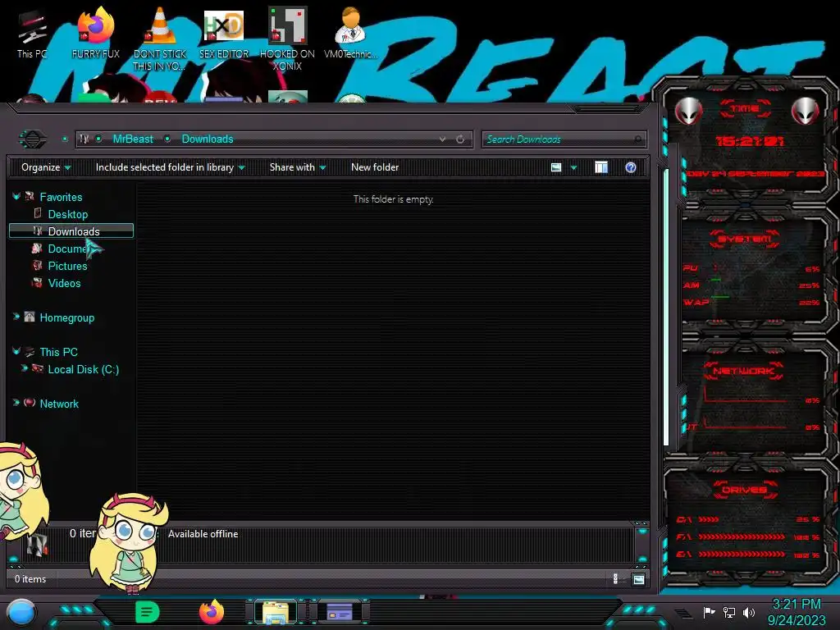The width and height of the screenshot is (840, 630).
Task: Open the volume speaker tray icon
Action: pyautogui.click(x=749, y=612)
